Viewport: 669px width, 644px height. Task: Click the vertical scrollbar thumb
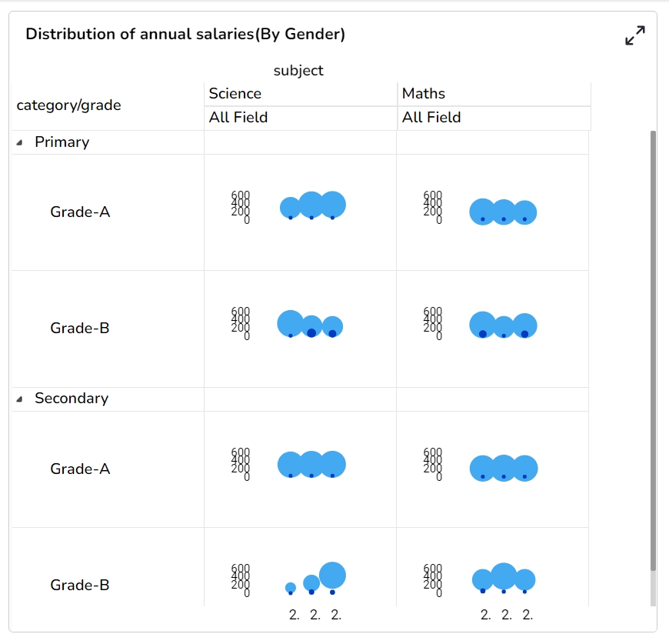click(654, 350)
